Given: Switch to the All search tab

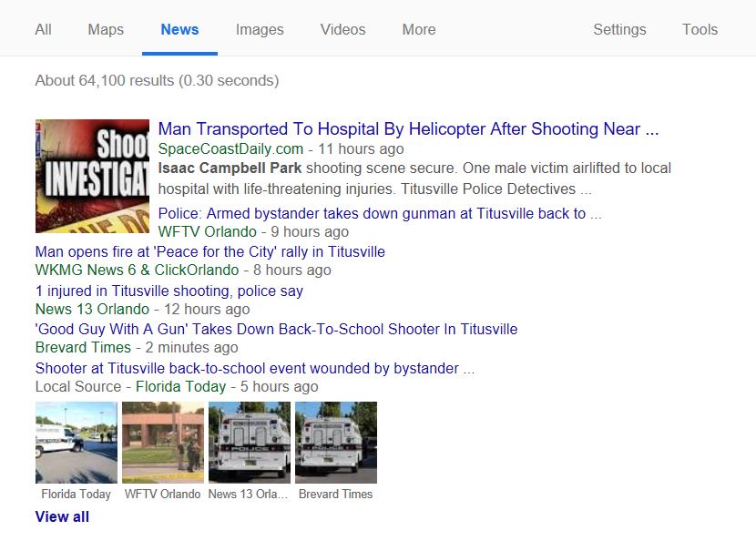Looking at the screenshot, I should coord(43,29).
